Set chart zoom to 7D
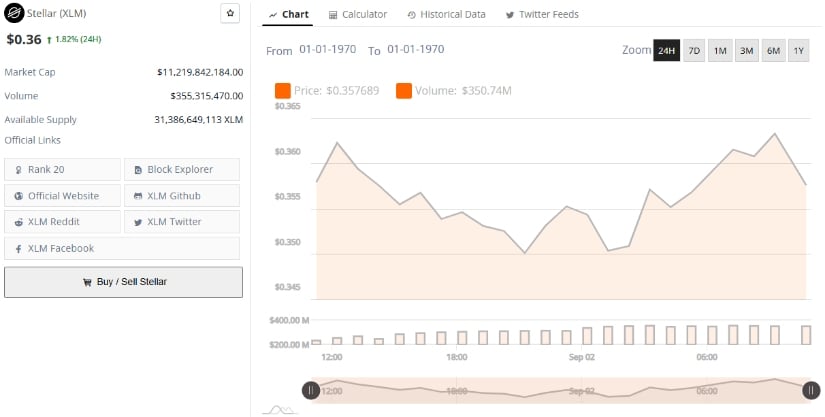 coord(694,50)
